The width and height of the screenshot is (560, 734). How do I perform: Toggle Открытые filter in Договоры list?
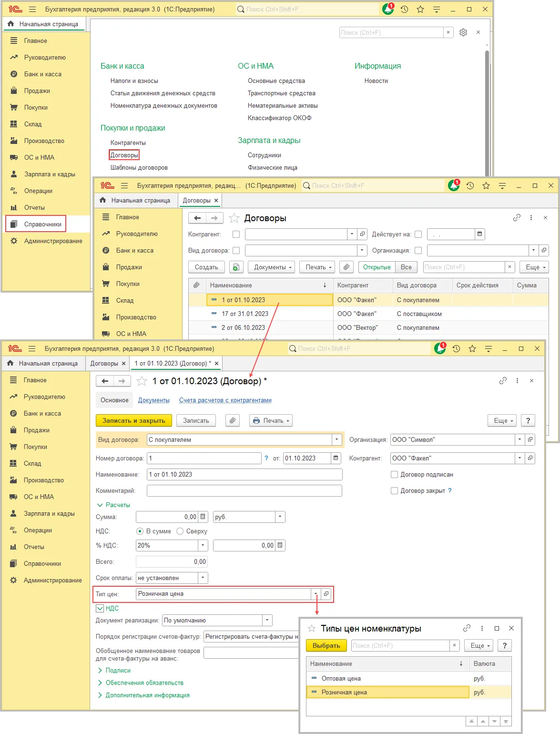377,267
